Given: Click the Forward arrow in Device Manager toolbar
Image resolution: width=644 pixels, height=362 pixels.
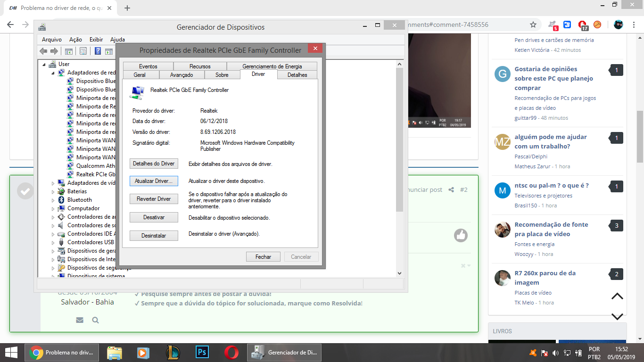Looking at the screenshot, I should 54,51.
